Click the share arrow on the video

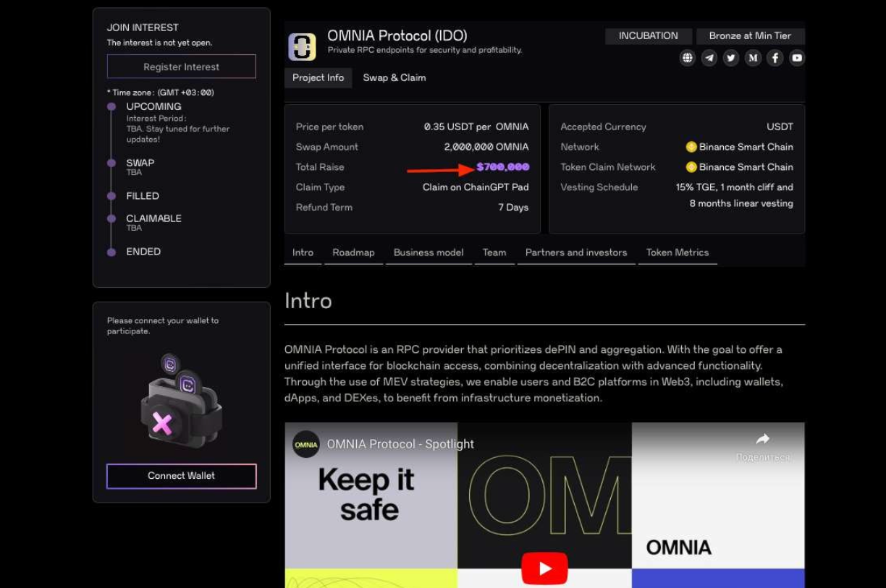[x=763, y=438]
